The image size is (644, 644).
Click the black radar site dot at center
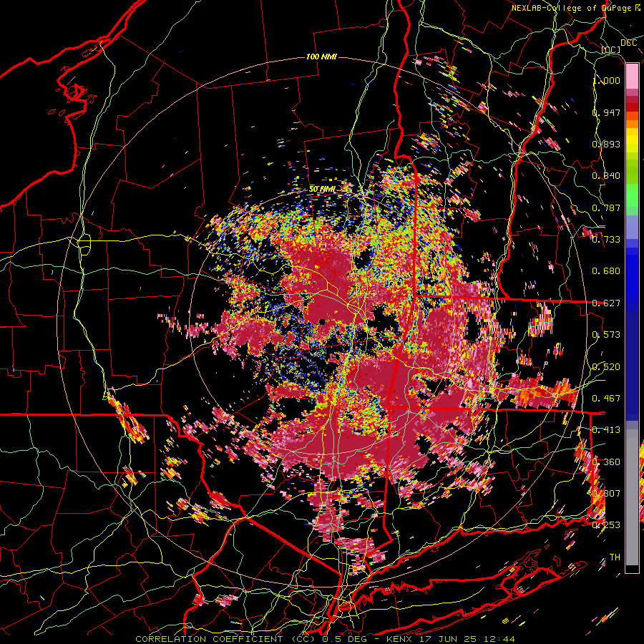pos(323,321)
